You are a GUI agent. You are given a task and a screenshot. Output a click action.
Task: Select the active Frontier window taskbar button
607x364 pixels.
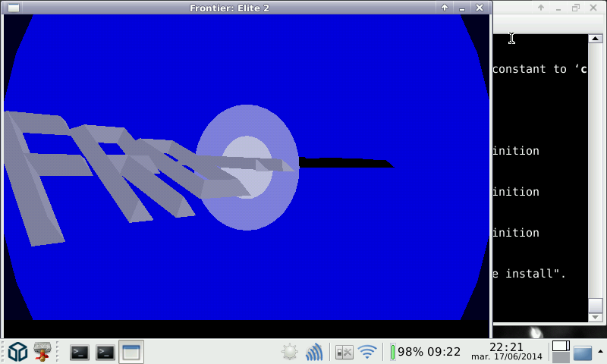[x=131, y=352]
